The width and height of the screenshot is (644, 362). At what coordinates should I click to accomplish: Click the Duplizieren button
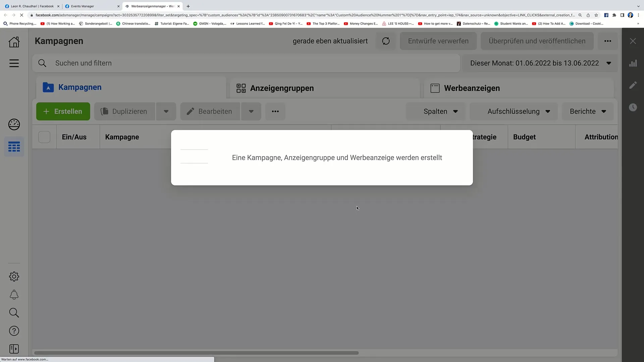[125, 111]
